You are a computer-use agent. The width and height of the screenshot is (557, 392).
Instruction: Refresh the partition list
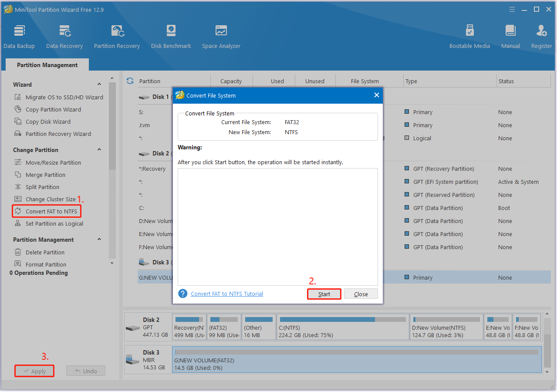130,81
